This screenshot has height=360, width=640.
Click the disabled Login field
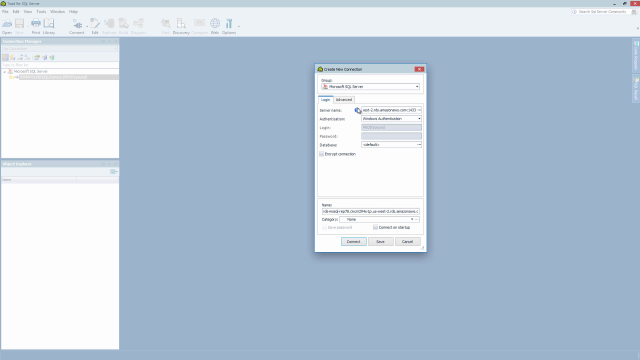point(391,127)
